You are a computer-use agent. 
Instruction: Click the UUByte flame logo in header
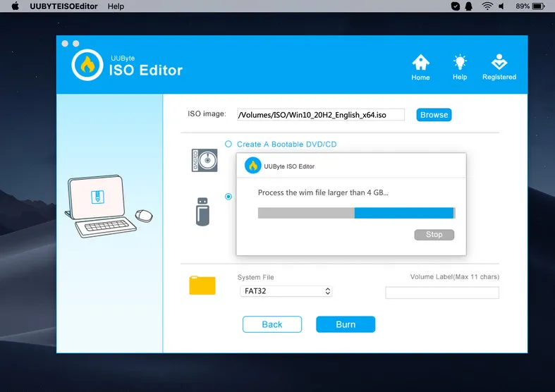click(x=87, y=65)
